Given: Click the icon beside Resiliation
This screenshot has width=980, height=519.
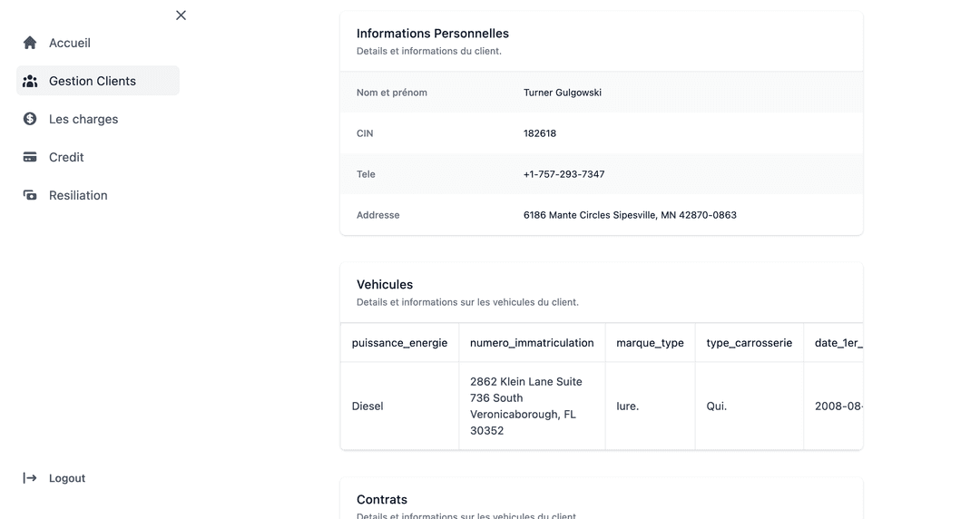Looking at the screenshot, I should 30,195.
